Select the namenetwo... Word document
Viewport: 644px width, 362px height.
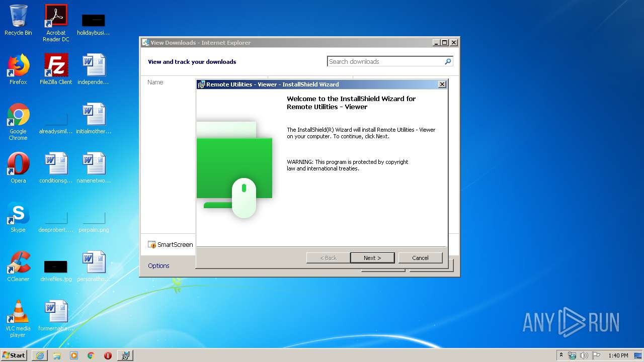(94, 168)
